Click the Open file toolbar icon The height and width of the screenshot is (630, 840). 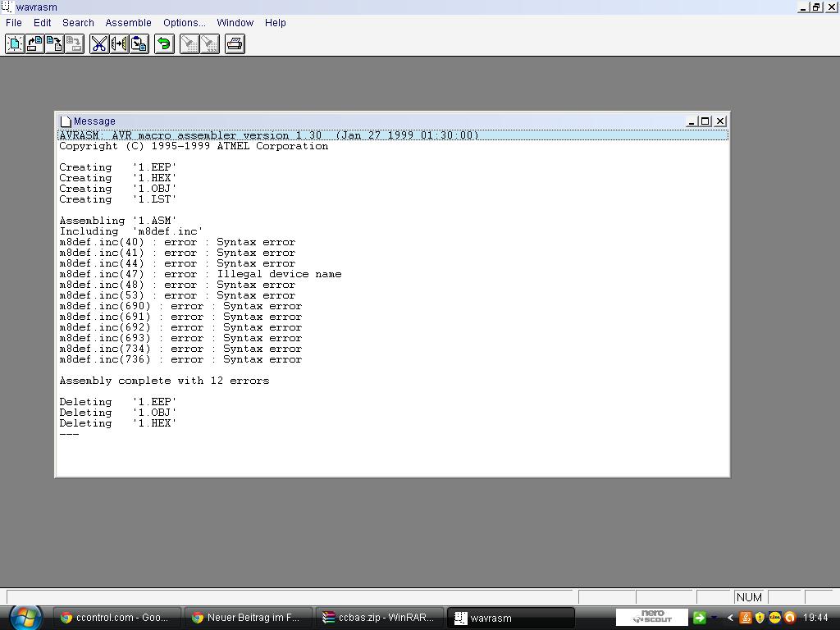pyautogui.click(x=34, y=44)
